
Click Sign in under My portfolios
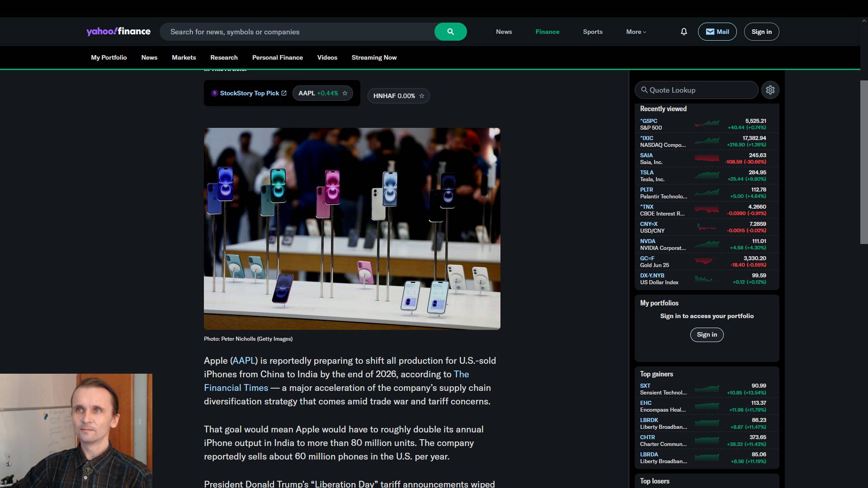point(707,334)
